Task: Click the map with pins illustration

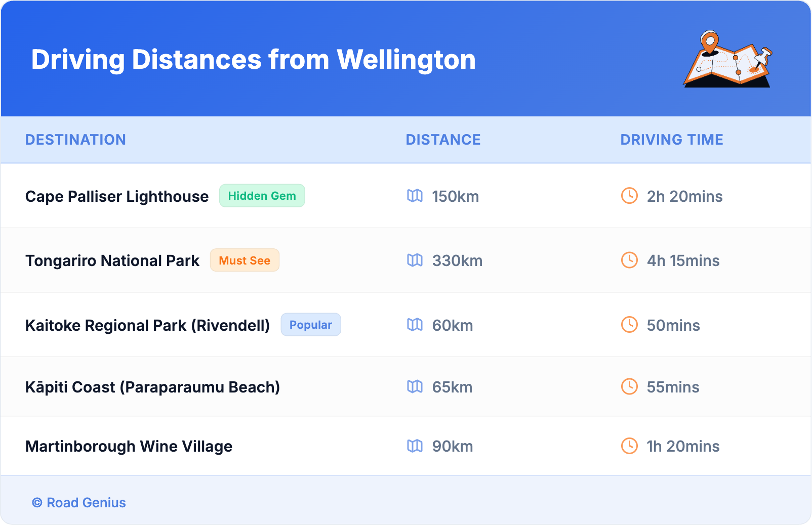Action: [728, 60]
